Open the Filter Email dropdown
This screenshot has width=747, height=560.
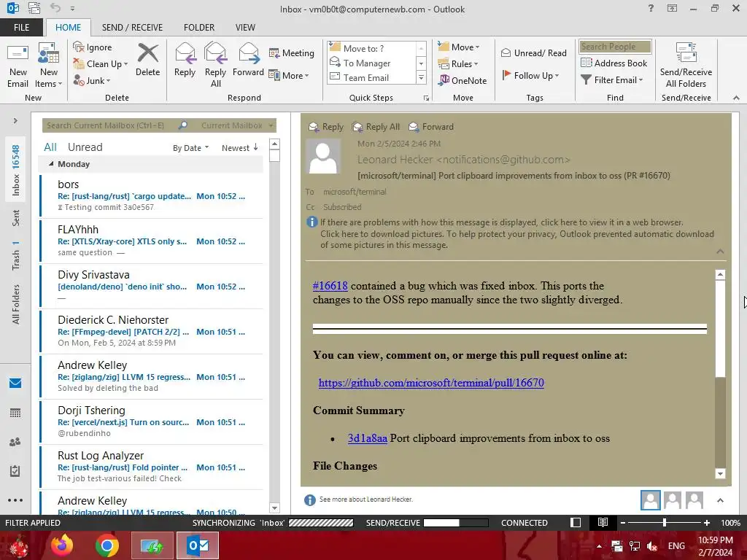[612, 80]
